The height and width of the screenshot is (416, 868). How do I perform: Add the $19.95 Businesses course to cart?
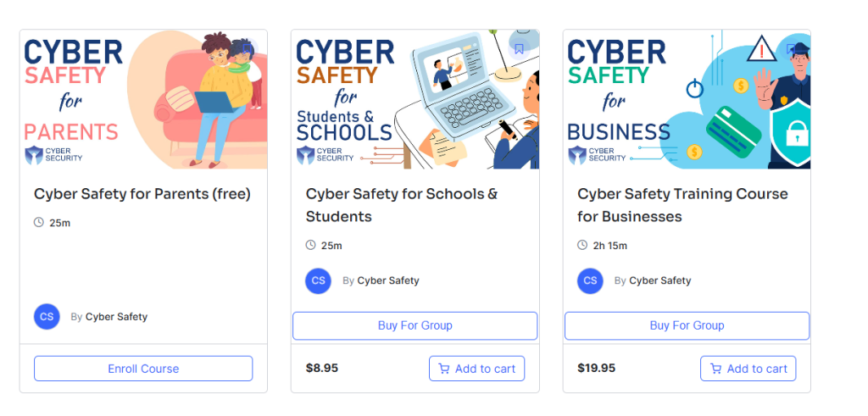[748, 369]
